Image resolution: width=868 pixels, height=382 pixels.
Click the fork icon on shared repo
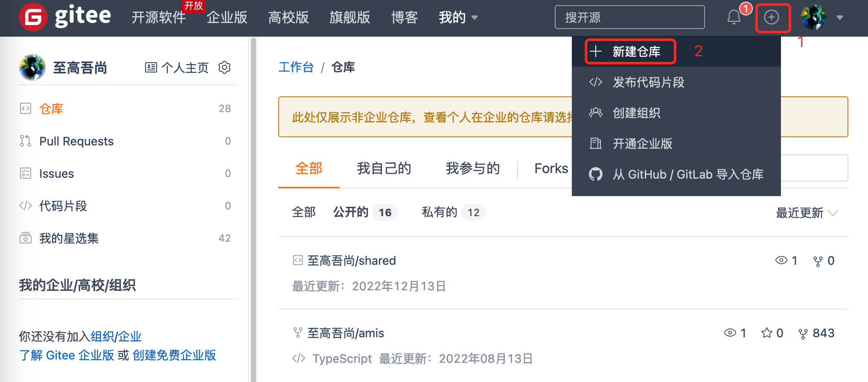(818, 261)
